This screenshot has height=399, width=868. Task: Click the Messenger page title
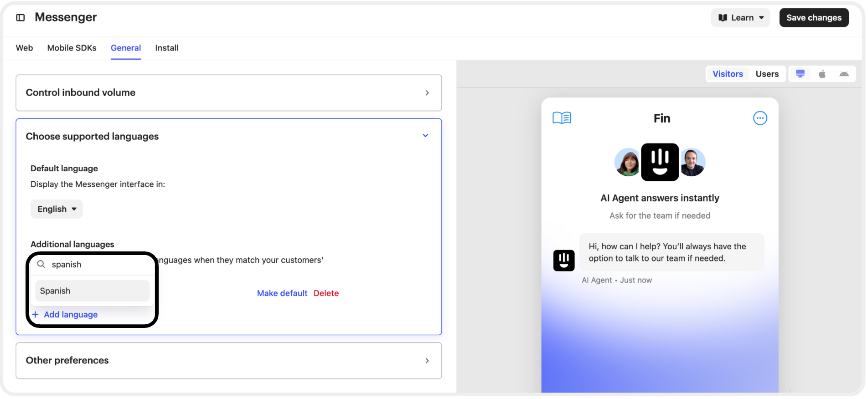pos(66,17)
